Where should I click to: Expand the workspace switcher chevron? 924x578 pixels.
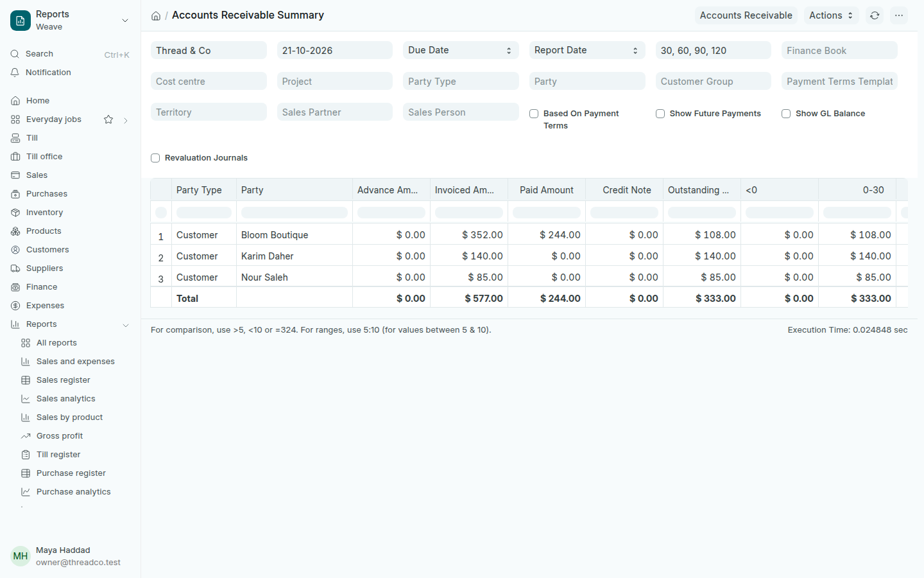click(x=125, y=21)
